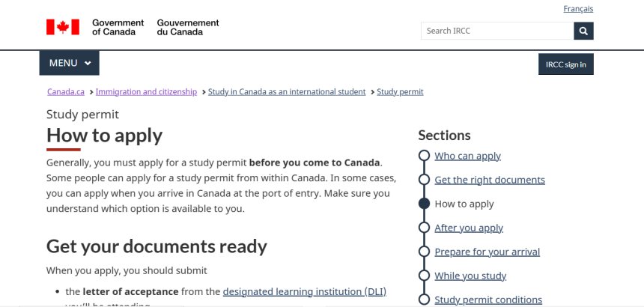Viewport: 644px width, 307px height.
Task: Select the Study permit breadcrumb link
Action: pos(400,92)
